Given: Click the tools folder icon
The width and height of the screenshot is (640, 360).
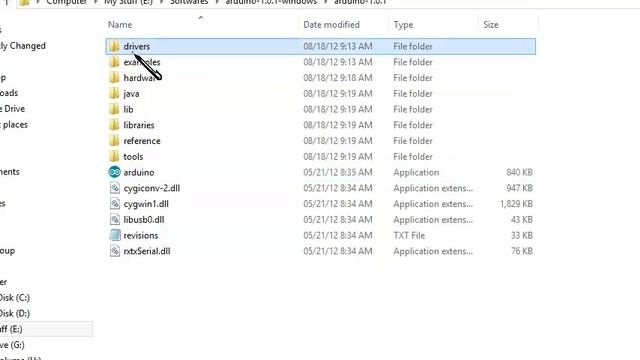Looking at the screenshot, I should click(114, 156).
